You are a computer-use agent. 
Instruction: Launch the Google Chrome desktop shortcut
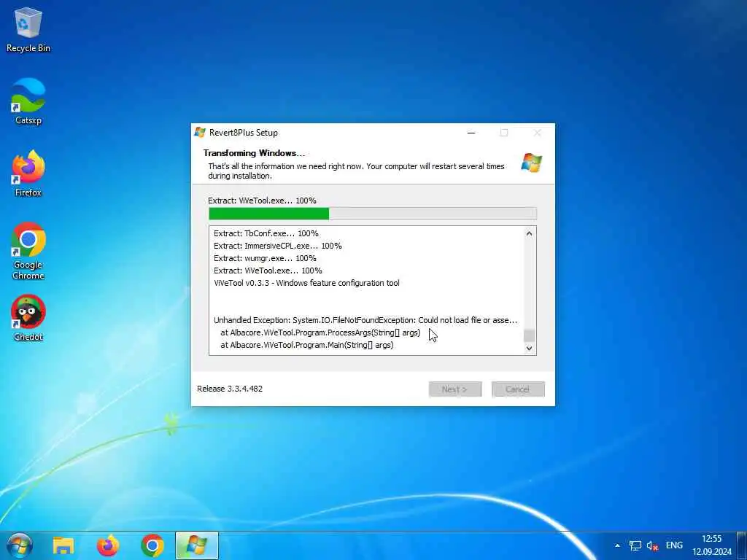click(28, 251)
